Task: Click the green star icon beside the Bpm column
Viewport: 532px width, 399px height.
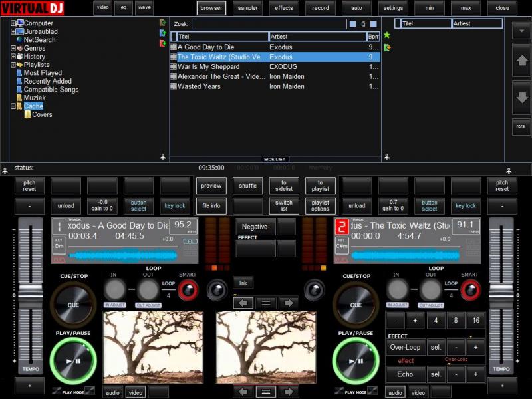Action: 387,35
